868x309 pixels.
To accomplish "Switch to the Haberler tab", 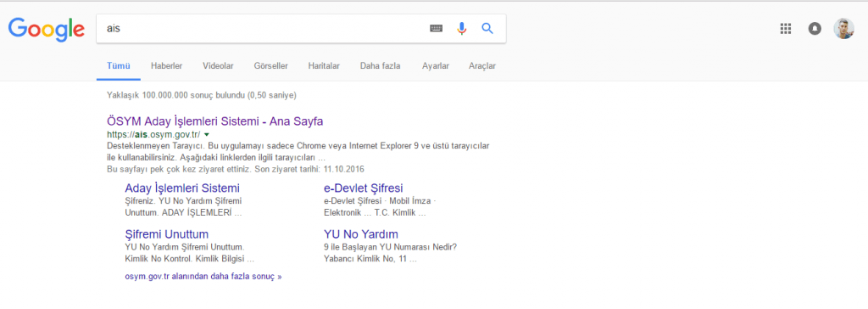I will coord(167,66).
